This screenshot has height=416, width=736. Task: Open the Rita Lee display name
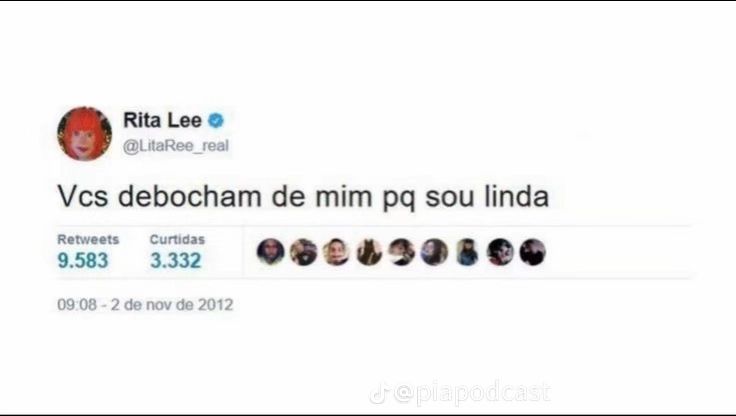(162, 121)
